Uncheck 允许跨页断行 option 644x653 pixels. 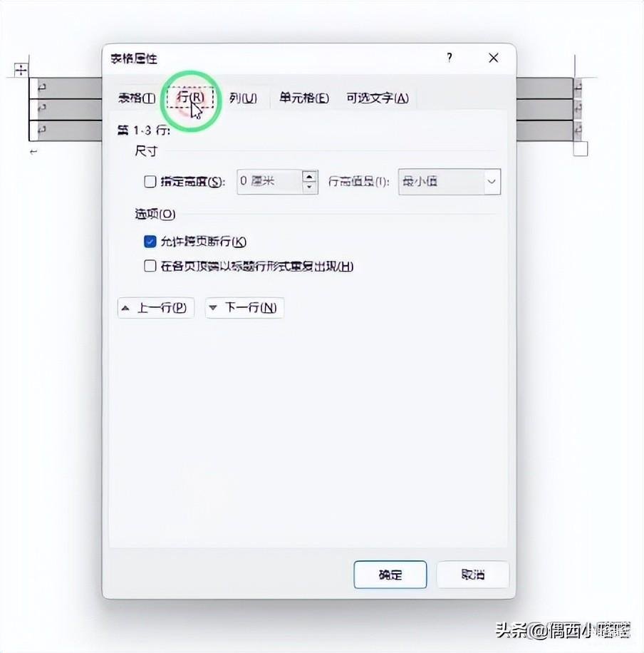(x=150, y=242)
